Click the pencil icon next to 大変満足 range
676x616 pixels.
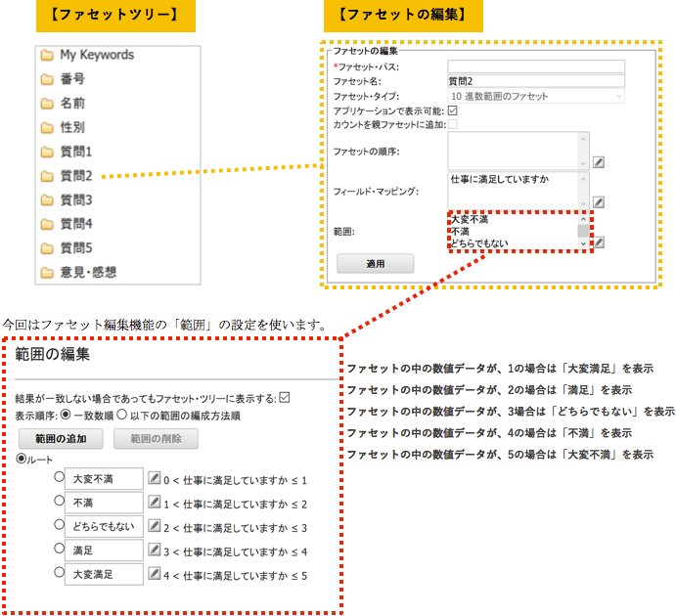(x=154, y=575)
